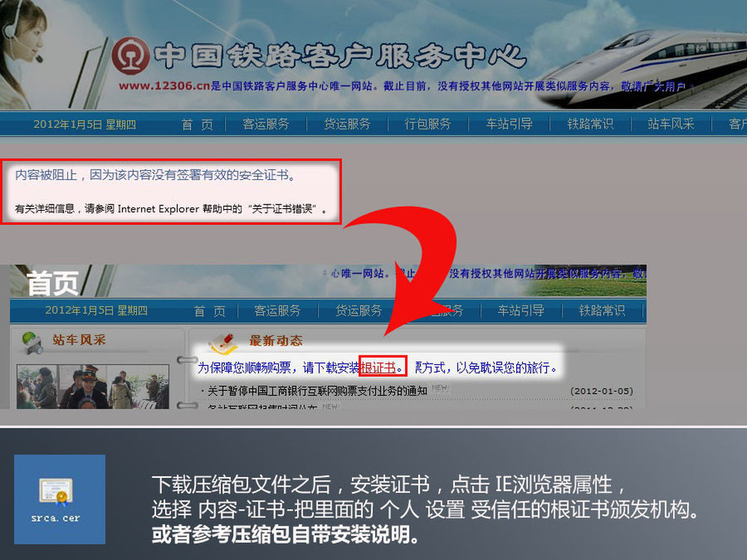747x560 pixels.
Task: Click the 站车风采 panel heading
Action: click(79, 340)
